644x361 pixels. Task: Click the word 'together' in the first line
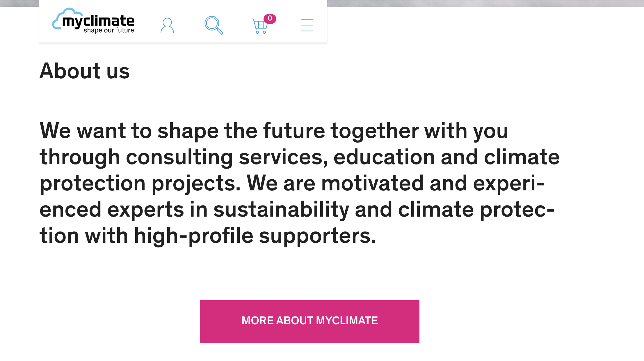coord(374,131)
